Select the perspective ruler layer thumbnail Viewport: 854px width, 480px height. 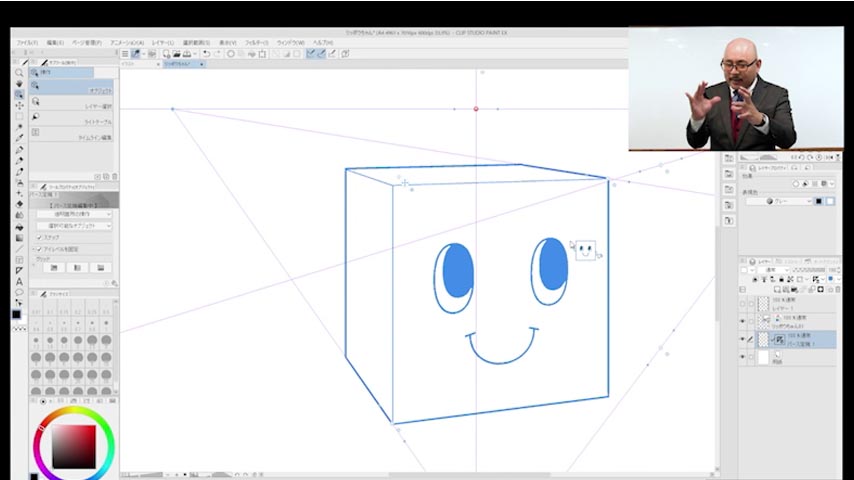(764, 339)
